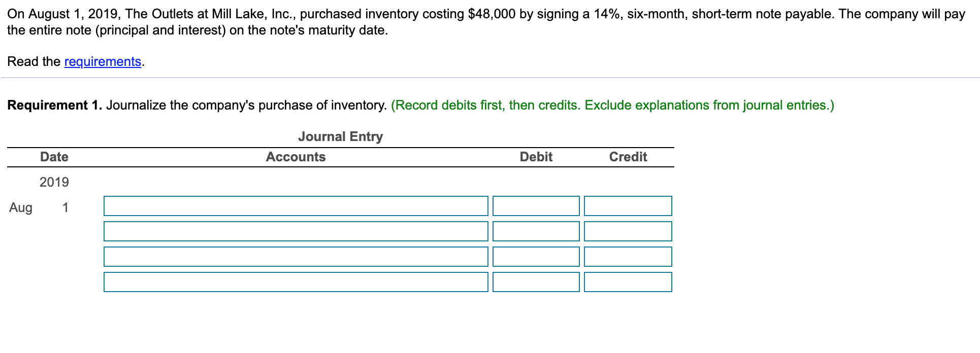Click the third Debit amount box
980x353 pixels.
click(x=535, y=257)
